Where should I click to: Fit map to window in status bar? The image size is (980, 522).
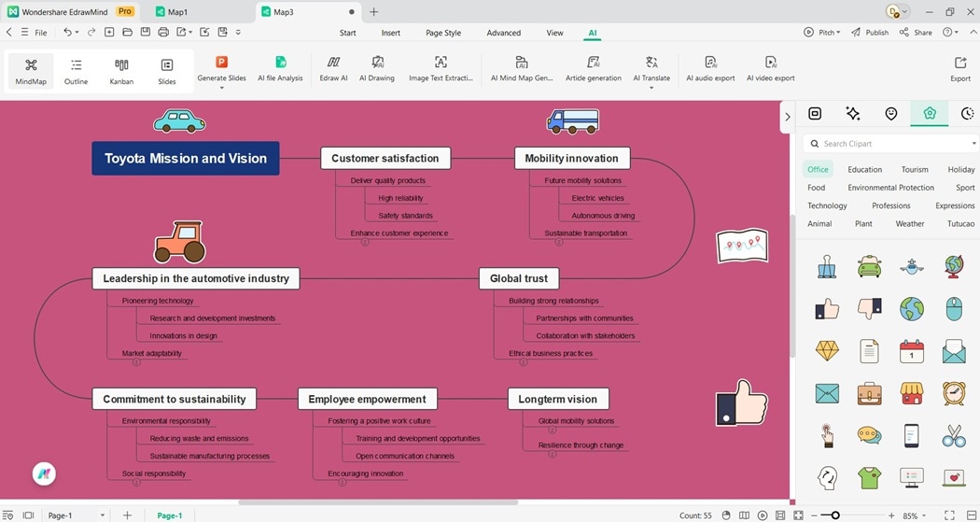tap(798, 515)
